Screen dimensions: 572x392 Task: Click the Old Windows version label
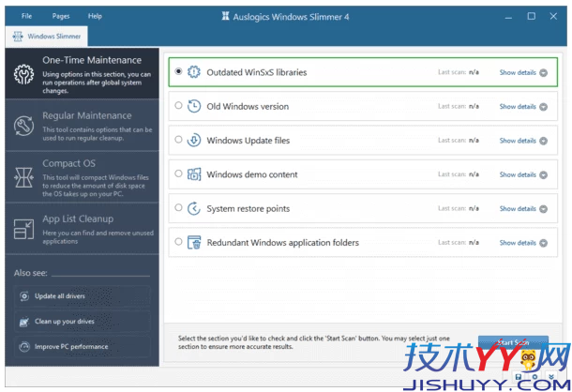(248, 107)
